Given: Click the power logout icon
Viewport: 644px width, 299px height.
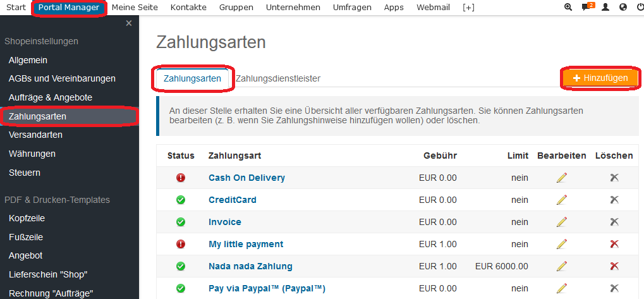Looking at the screenshot, I should [x=640, y=8].
